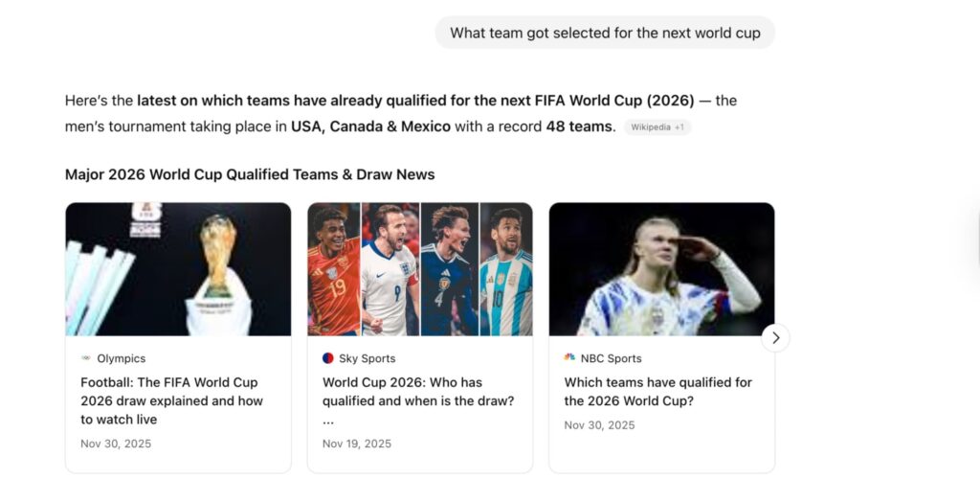
Task: Click Nov 30, 2025 date on Olympics card
Action: click(116, 444)
